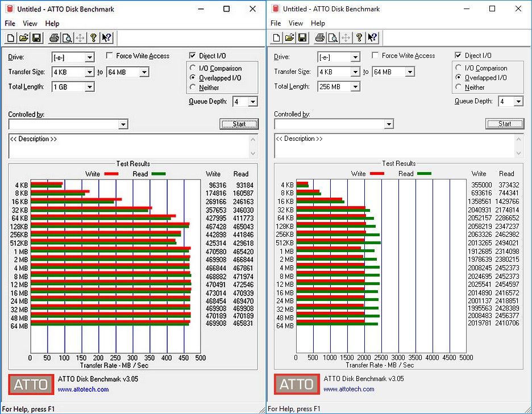532x414 pixels.
Task: Click green Read legend swatch, right window
Action: point(424,174)
